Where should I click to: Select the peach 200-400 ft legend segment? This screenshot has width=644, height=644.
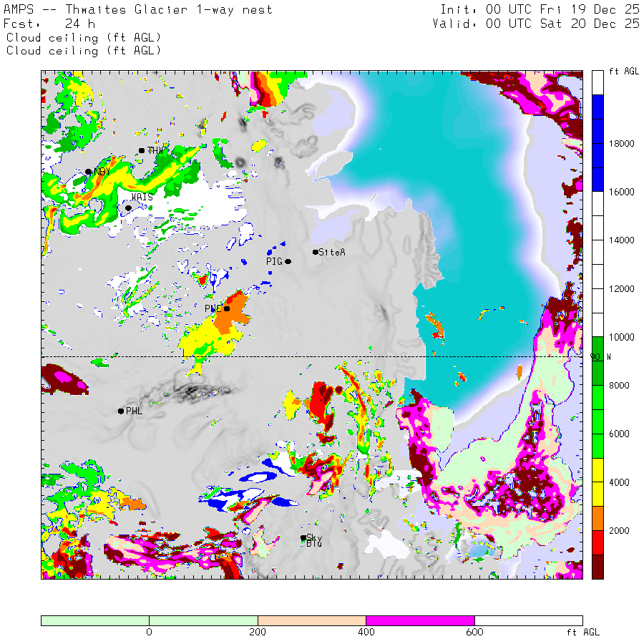pyautogui.click(x=311, y=620)
